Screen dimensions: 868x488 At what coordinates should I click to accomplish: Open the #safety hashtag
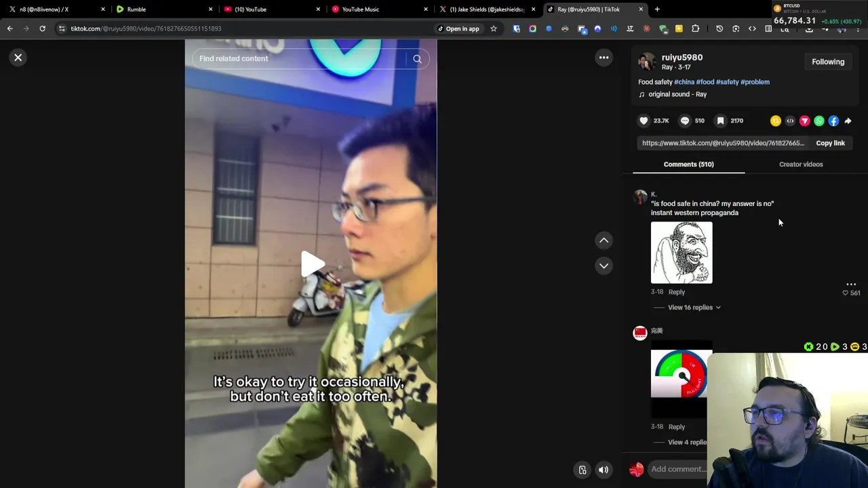pyautogui.click(x=727, y=82)
